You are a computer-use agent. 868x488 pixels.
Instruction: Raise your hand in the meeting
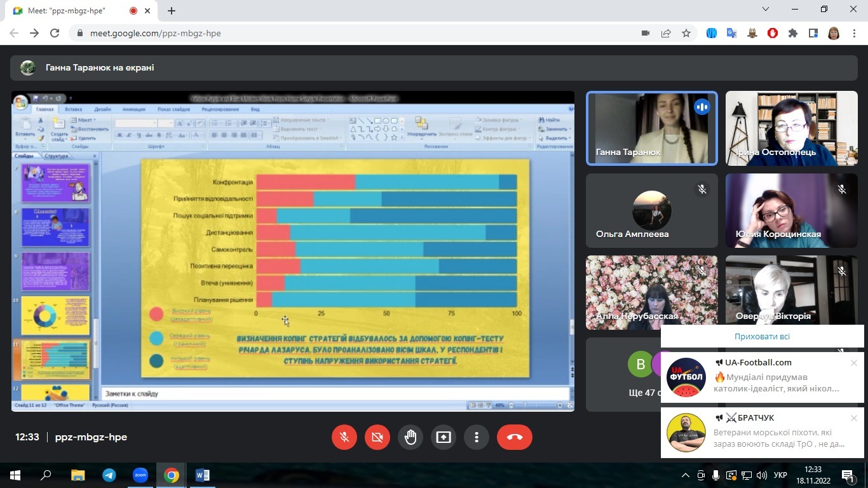pos(410,437)
